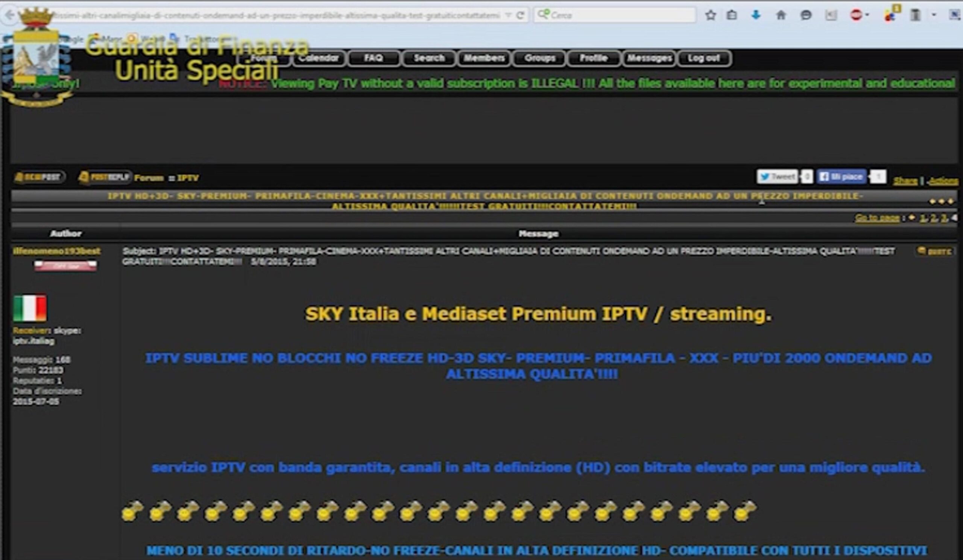963x560 pixels.
Task: Click the Messaggi: 168 stat
Action: (x=42, y=360)
